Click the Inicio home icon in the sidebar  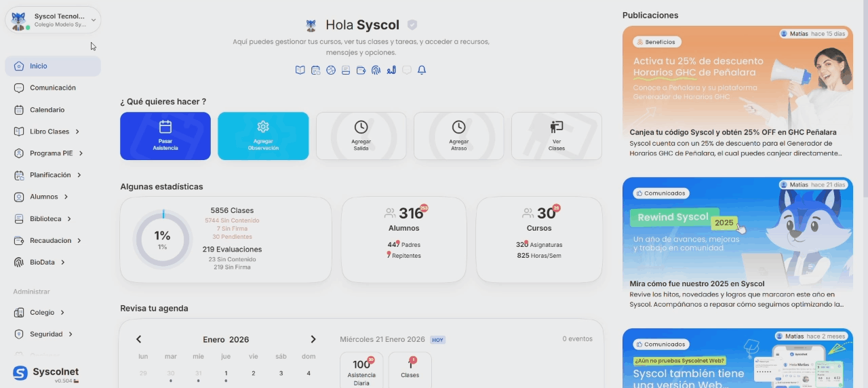pos(19,66)
